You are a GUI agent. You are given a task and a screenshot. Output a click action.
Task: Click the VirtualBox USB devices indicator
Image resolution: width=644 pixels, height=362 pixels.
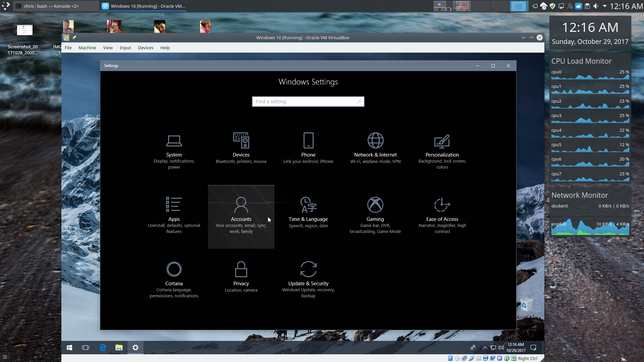(x=472, y=358)
